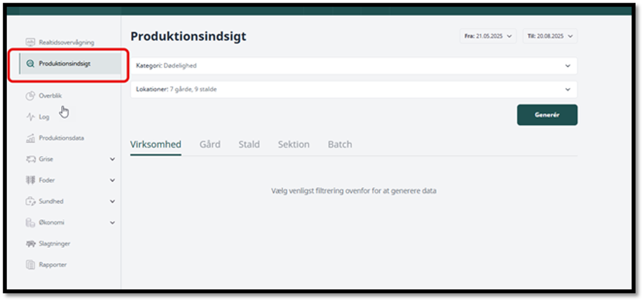Open Realtidsovervågning monitor icon in sidebar
The height and width of the screenshot is (302, 644).
(30, 42)
